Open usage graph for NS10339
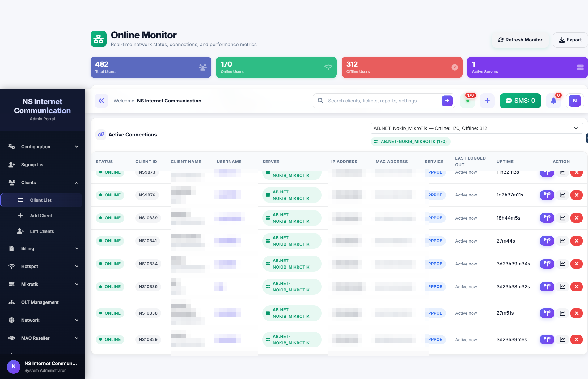The width and height of the screenshot is (588, 379). pyautogui.click(x=562, y=218)
